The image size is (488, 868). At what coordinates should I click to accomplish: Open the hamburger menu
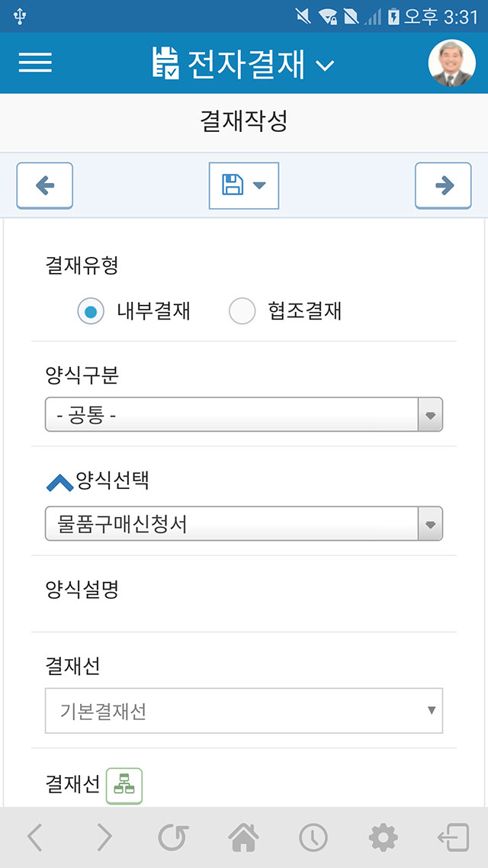(x=35, y=63)
